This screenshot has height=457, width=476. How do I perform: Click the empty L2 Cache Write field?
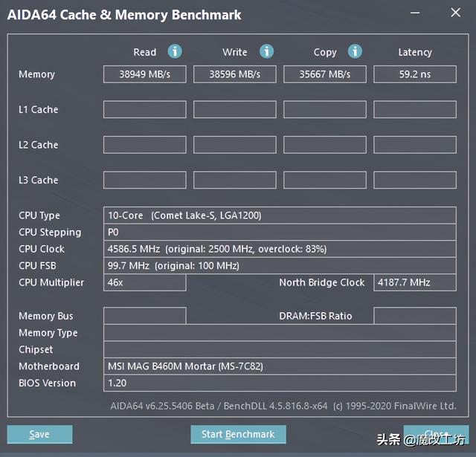pos(234,145)
